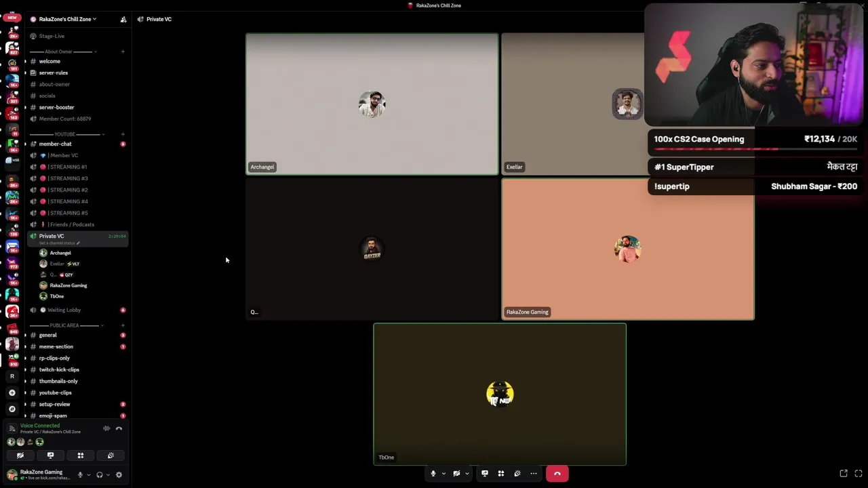Screen dimensions: 868x488
Task: Mute microphone in user panel
Action: click(80, 475)
